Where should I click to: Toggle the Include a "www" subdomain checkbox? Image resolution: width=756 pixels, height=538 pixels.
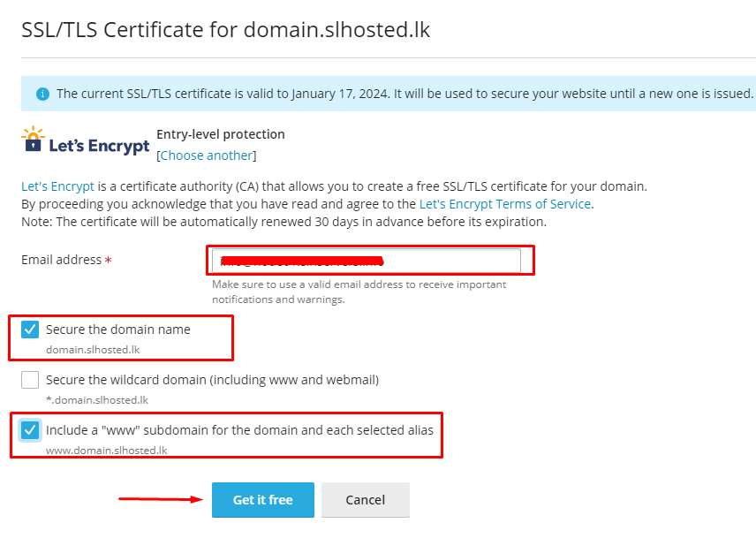pos(30,430)
